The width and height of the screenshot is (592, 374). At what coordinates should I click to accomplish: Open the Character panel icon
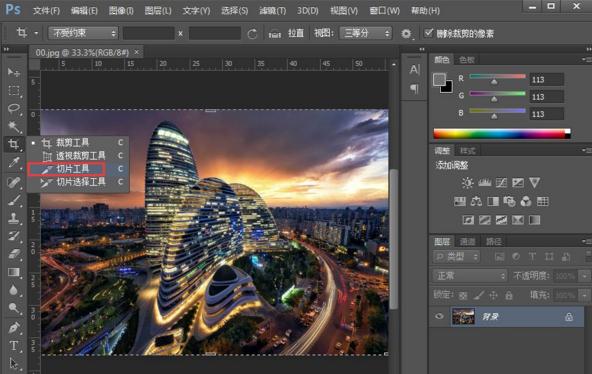pyautogui.click(x=414, y=69)
